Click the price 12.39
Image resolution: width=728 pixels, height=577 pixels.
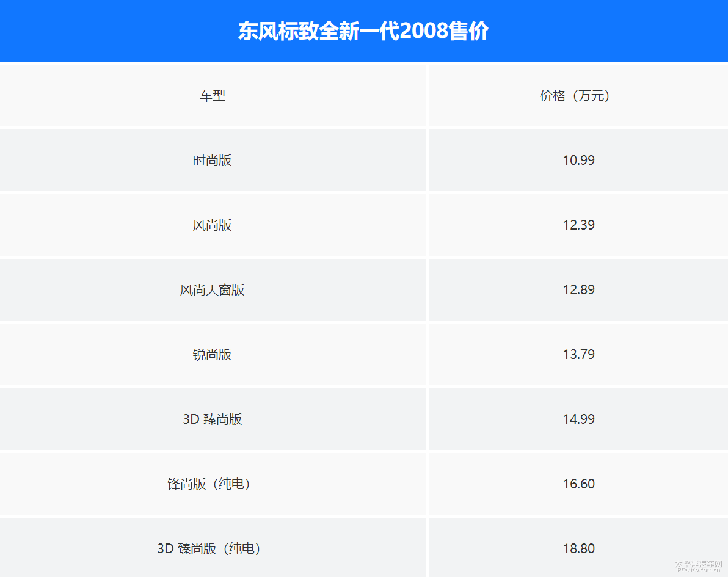[578, 225]
